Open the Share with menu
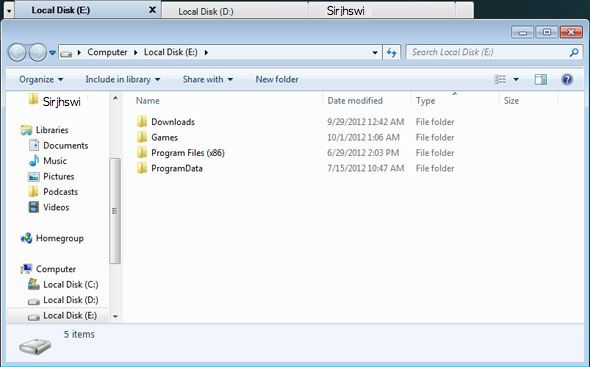 [x=208, y=79]
